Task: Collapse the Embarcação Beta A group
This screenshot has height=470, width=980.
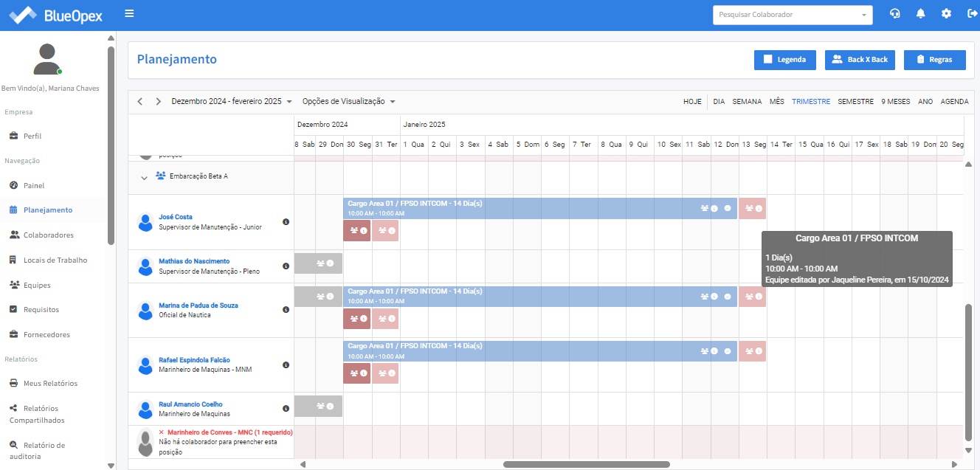Action: [x=144, y=177]
